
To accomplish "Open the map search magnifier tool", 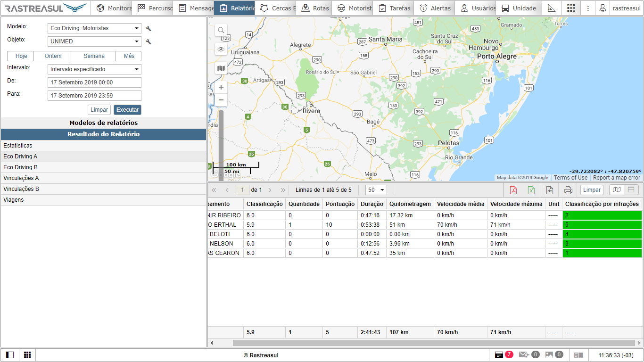I will [x=221, y=31].
